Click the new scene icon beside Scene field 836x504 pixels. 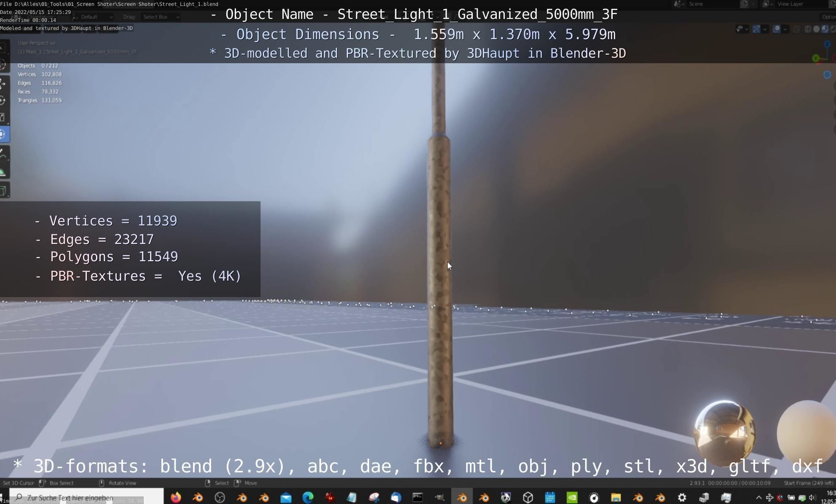[x=744, y=4]
